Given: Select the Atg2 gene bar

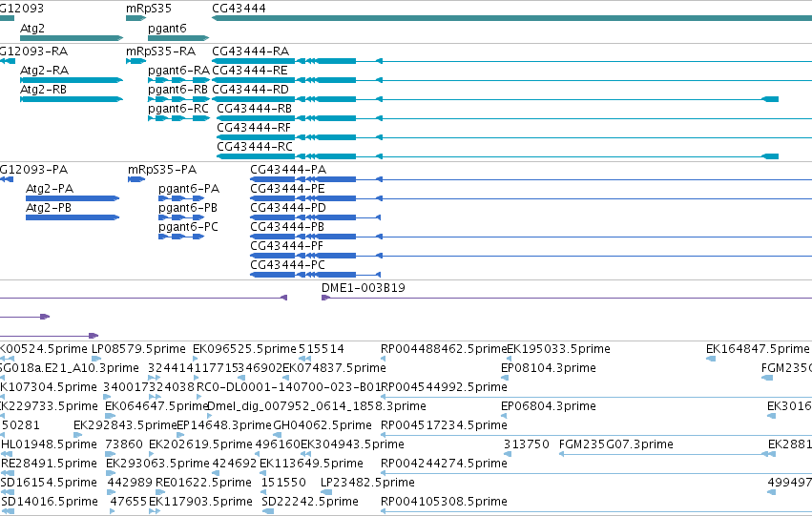Looking at the screenshot, I should point(72,38).
